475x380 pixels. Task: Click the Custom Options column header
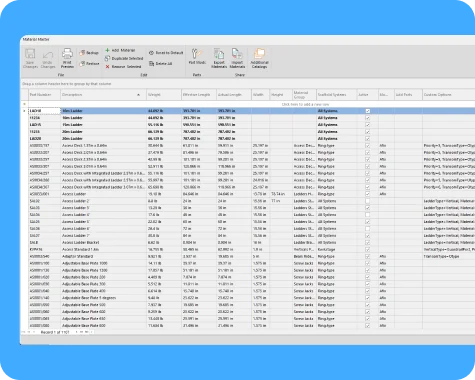click(x=448, y=95)
